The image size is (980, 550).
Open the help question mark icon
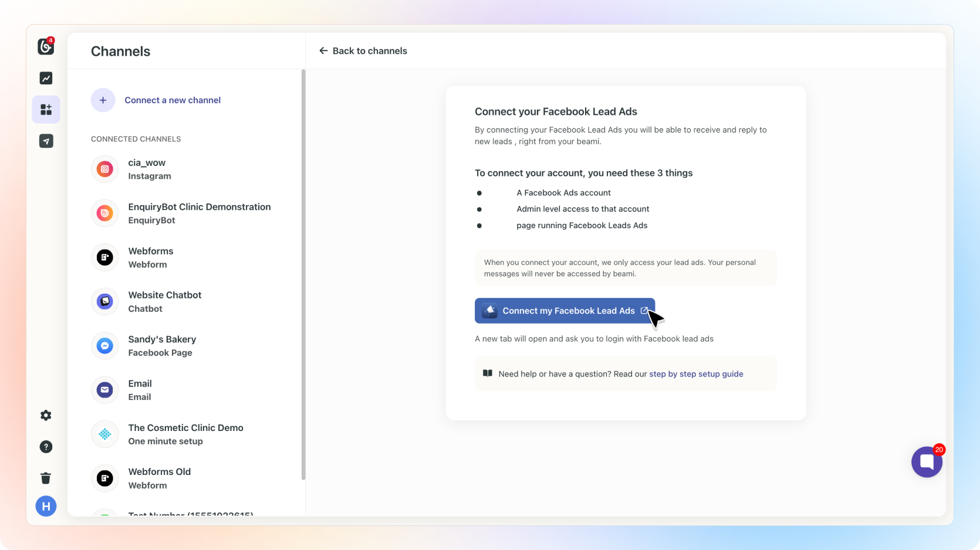coord(46,447)
